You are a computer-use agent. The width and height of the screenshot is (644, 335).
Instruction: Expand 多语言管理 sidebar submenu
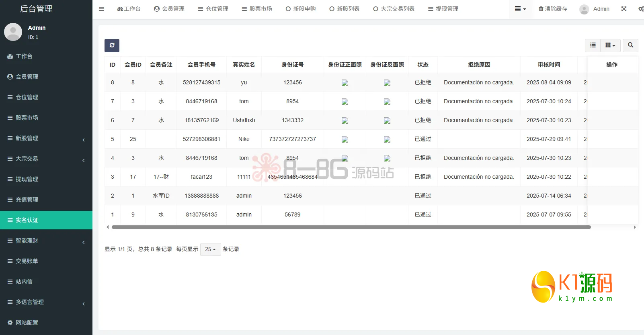[46, 302]
